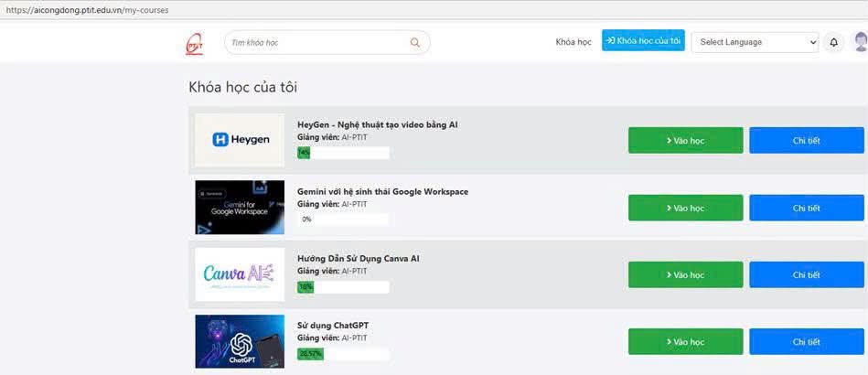Click the course search input field
Screen dimensions: 868x375
327,43
